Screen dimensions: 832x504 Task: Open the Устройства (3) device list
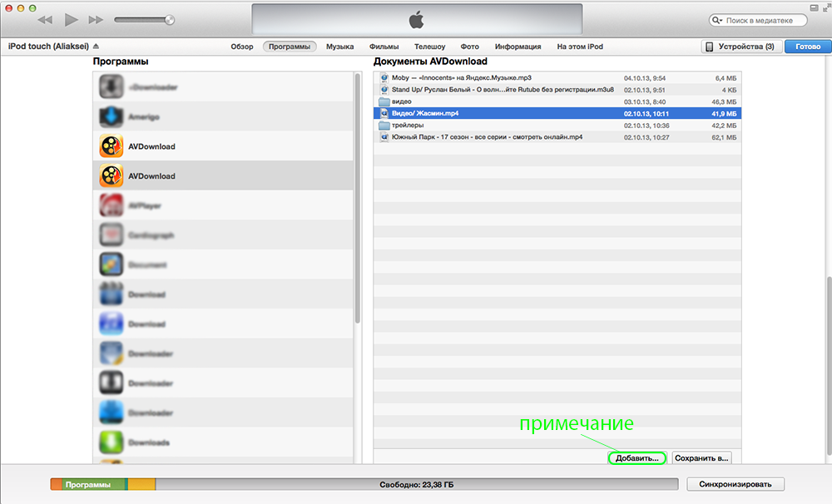742,47
